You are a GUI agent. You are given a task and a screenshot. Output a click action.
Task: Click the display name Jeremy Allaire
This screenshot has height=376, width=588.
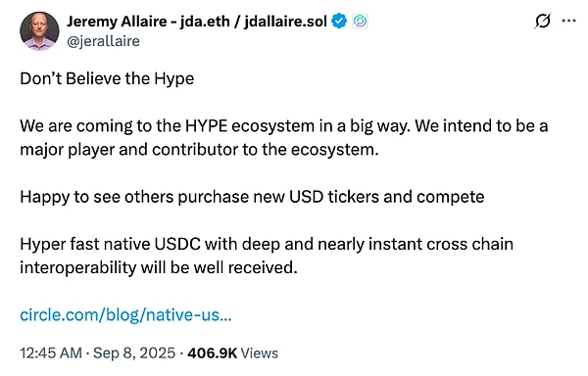117,22
